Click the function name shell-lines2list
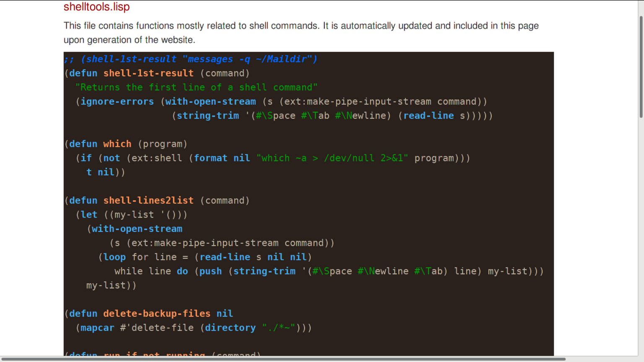644x362 pixels. pyautogui.click(x=148, y=201)
